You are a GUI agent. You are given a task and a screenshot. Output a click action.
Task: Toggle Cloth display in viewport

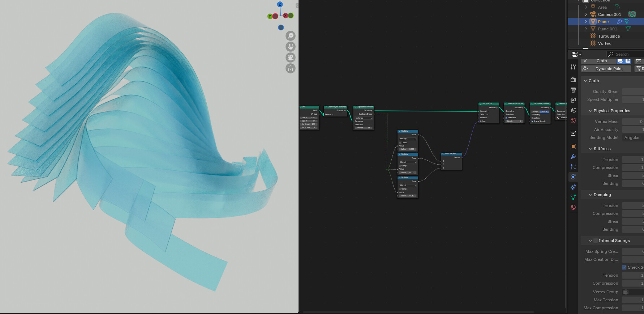click(621, 61)
